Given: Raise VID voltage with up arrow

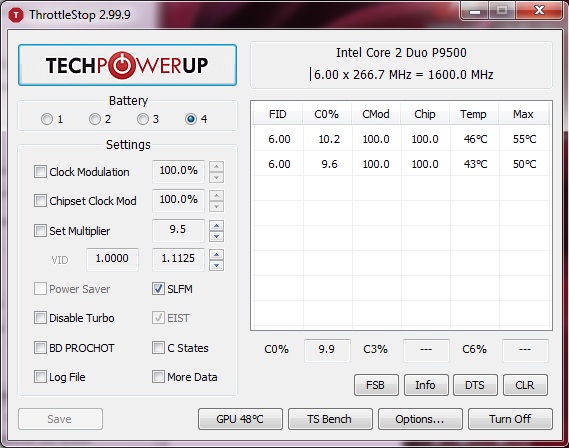Looking at the screenshot, I should [x=217, y=255].
